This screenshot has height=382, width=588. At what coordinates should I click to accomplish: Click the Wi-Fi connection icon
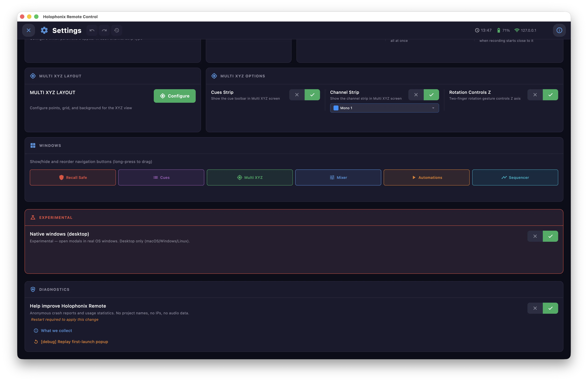click(517, 30)
